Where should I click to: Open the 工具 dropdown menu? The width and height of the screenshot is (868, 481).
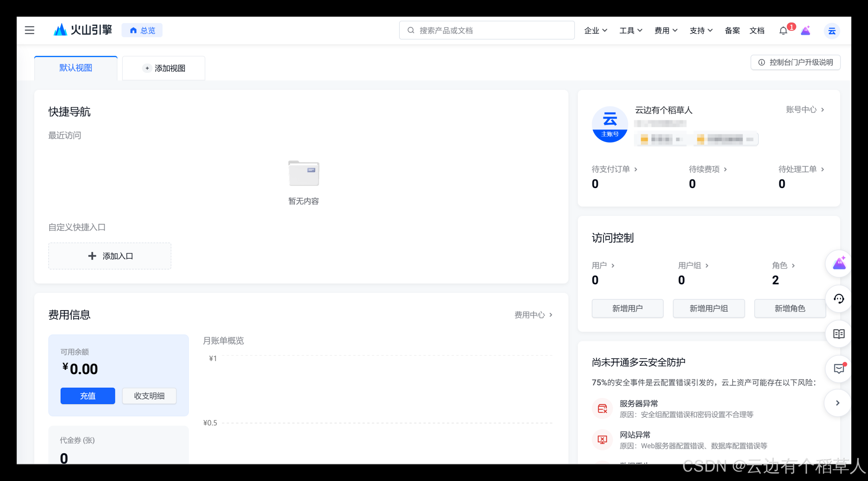(631, 30)
